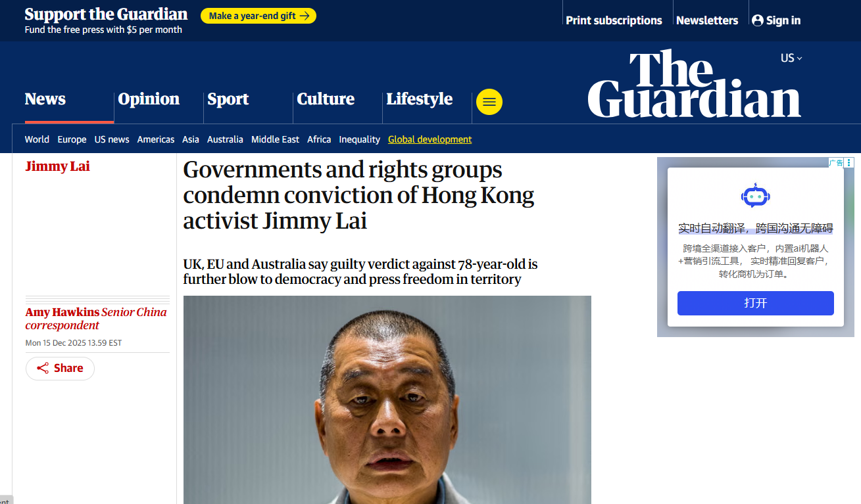Open the Culture section
The width and height of the screenshot is (861, 504).
(x=326, y=99)
